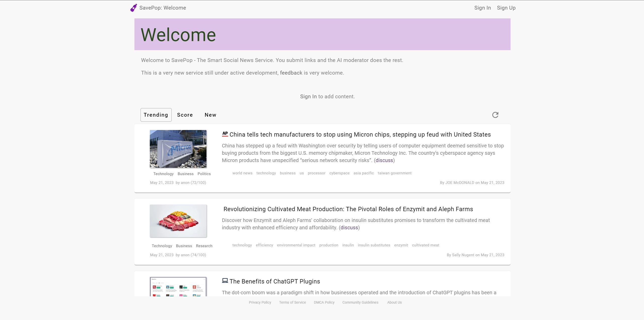Refresh the article feed

[x=495, y=115]
